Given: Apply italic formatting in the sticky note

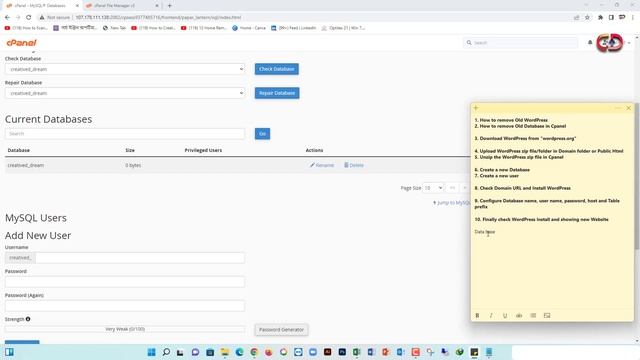Looking at the screenshot, I should click(x=491, y=316).
